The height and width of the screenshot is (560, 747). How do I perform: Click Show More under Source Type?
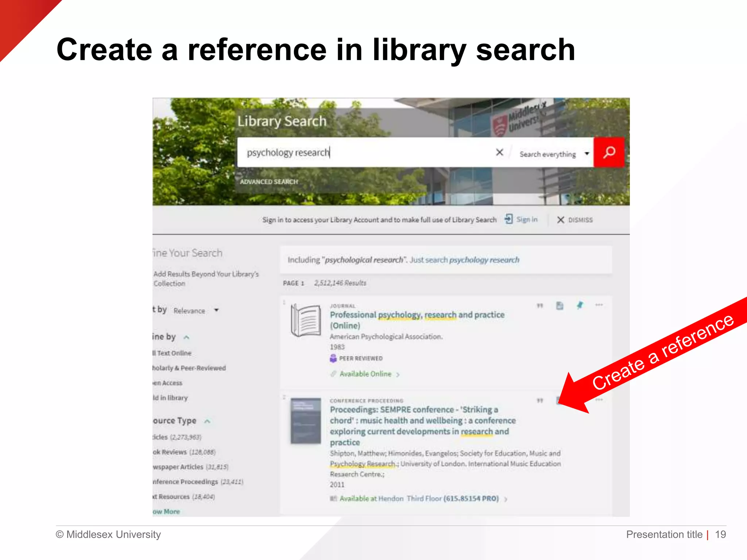[x=166, y=512]
